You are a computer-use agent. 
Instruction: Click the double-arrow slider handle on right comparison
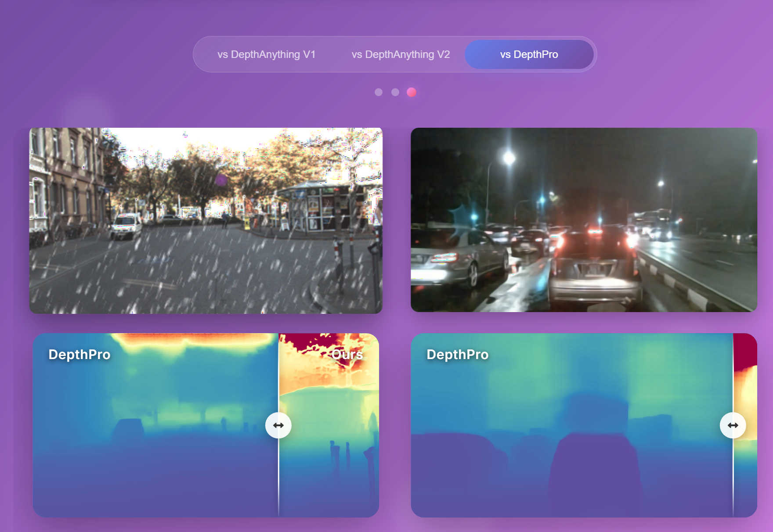tap(732, 425)
